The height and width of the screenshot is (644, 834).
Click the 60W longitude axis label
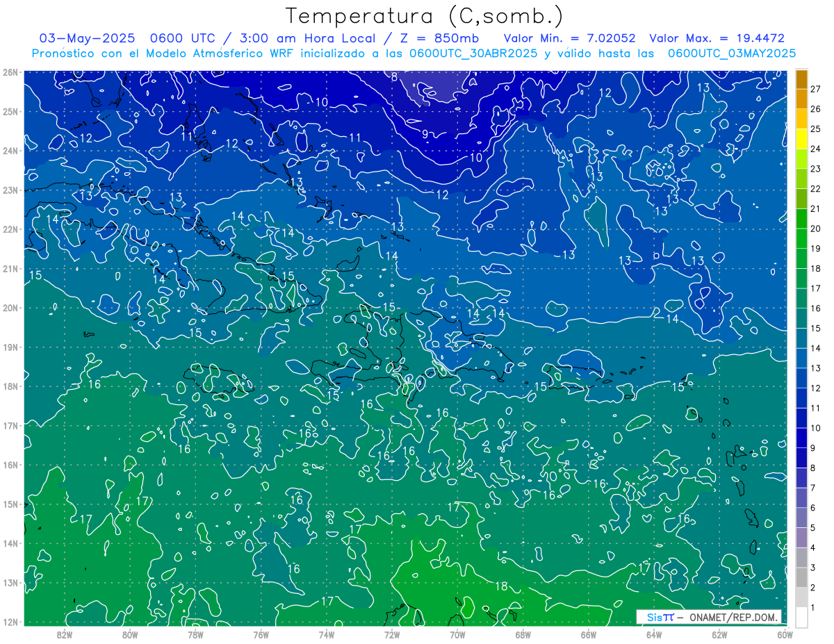(x=785, y=634)
